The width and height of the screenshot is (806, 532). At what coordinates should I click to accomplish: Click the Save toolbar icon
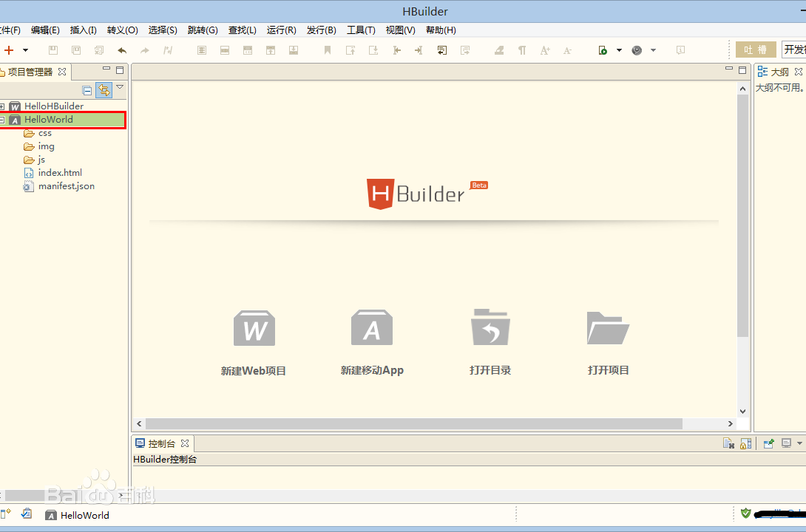pos(53,50)
